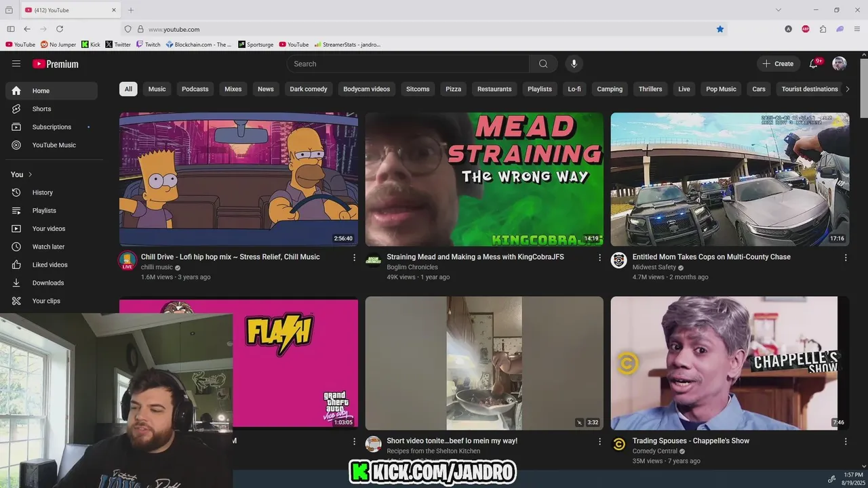Open Your videos in sidebar

(x=52, y=228)
